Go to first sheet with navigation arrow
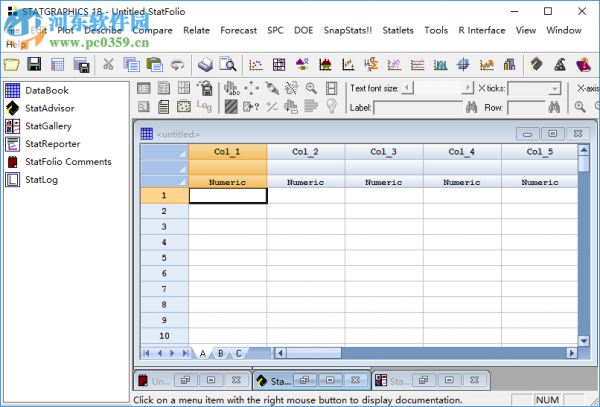This screenshot has height=407, width=600. pos(146,353)
